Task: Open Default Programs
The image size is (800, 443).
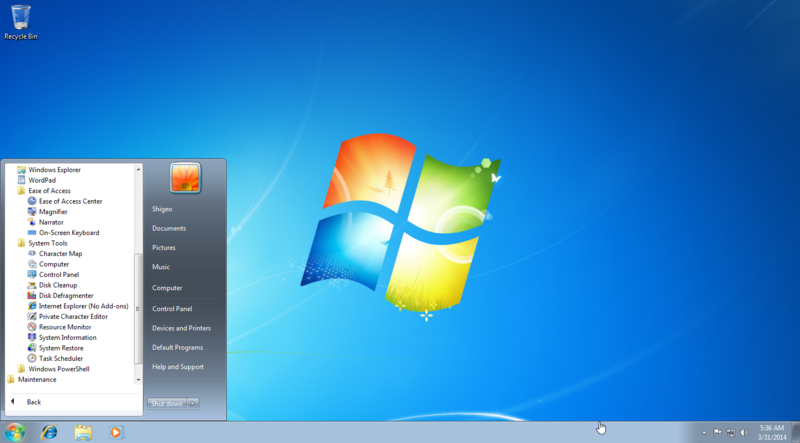Action: click(x=177, y=348)
